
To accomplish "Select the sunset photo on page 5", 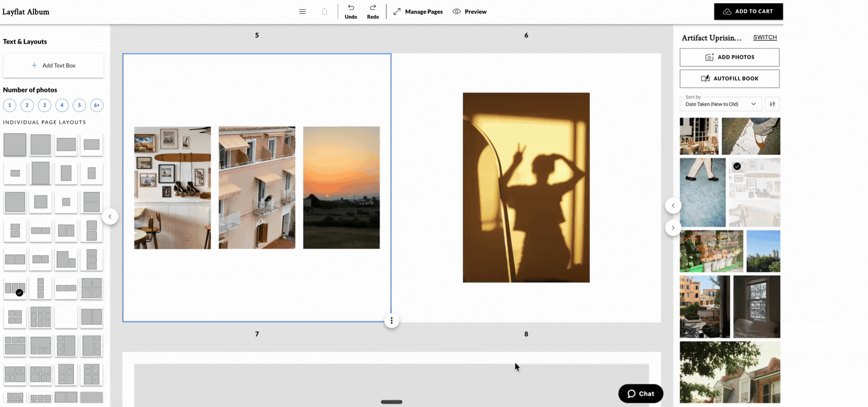I will tap(341, 187).
